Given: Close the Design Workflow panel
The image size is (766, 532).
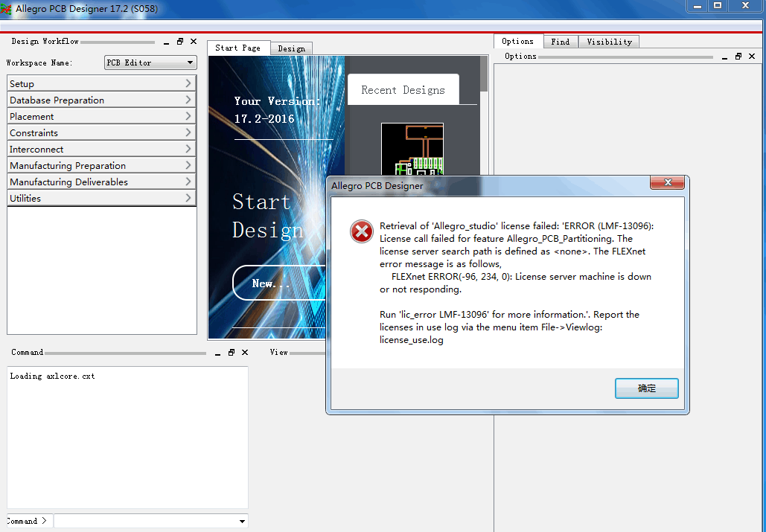Looking at the screenshot, I should point(194,42).
